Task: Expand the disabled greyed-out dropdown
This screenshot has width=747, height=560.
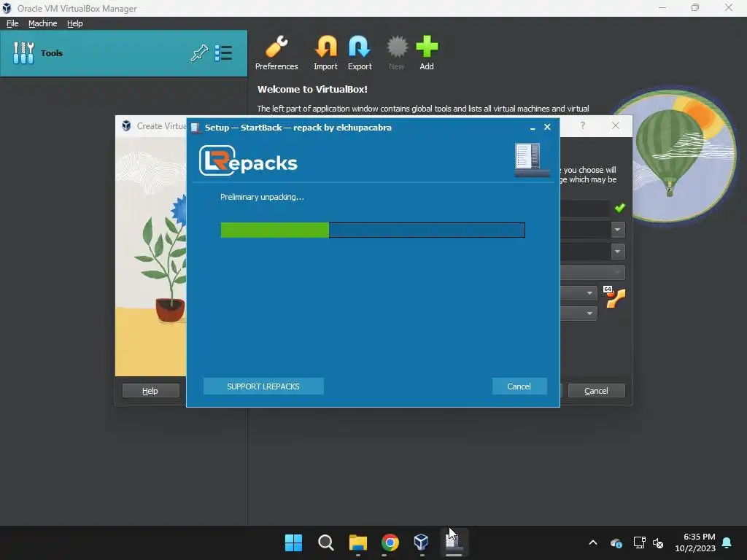Action: coord(617,273)
